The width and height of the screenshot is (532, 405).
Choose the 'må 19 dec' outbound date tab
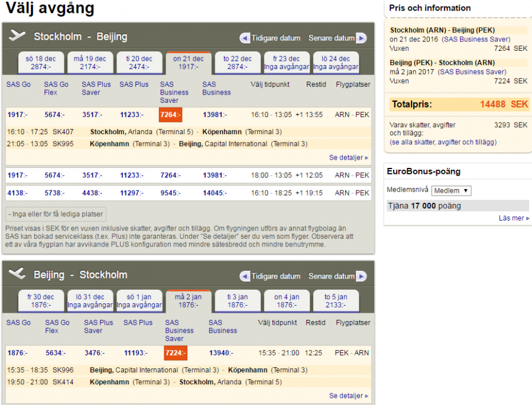[x=90, y=63]
